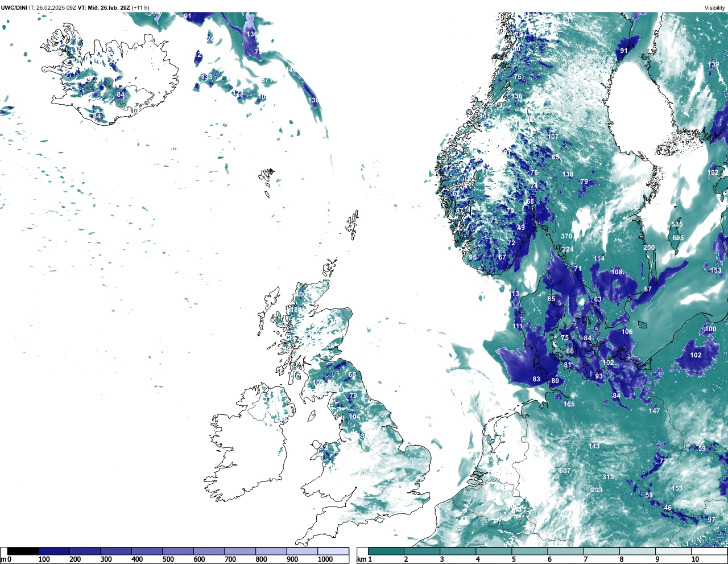The height and width of the screenshot is (564, 728).
Task: Click the dark navy 100–200 m legend swatch
Action: coord(54,551)
